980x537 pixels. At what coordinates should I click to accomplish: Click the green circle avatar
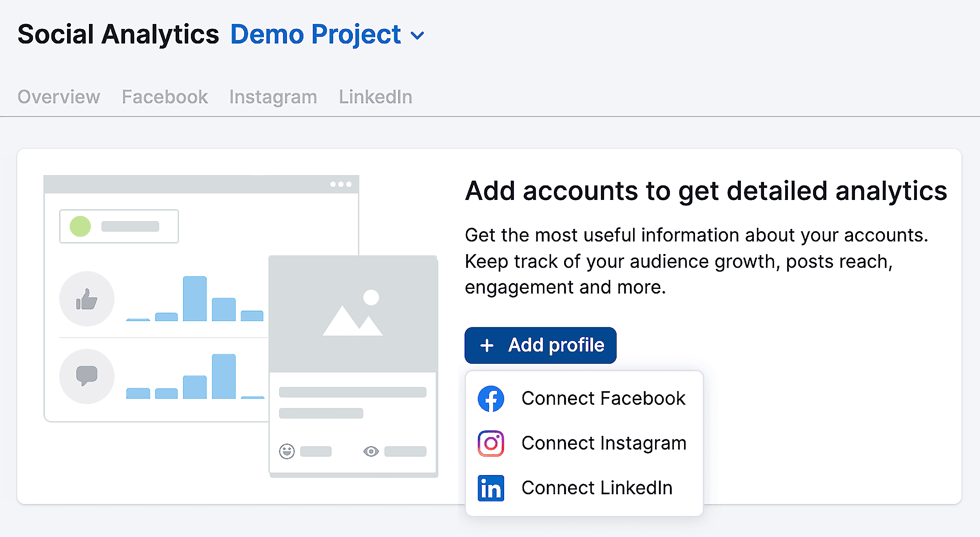(80, 226)
